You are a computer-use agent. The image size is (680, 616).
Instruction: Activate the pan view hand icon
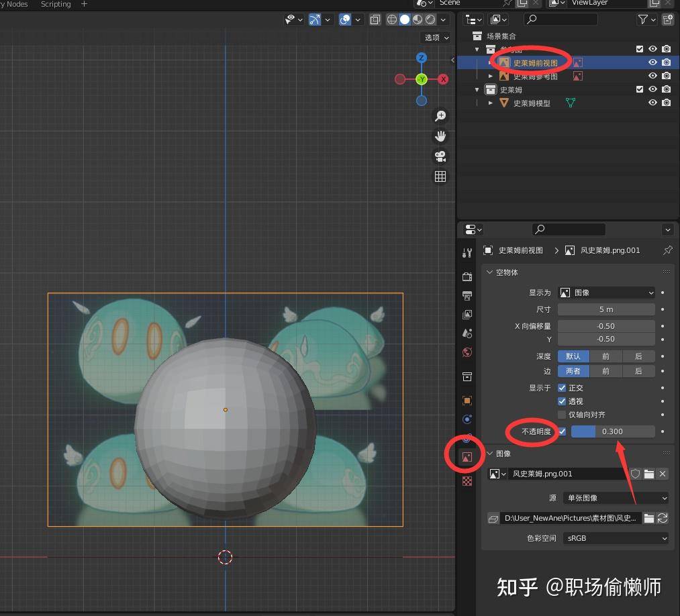pos(440,136)
